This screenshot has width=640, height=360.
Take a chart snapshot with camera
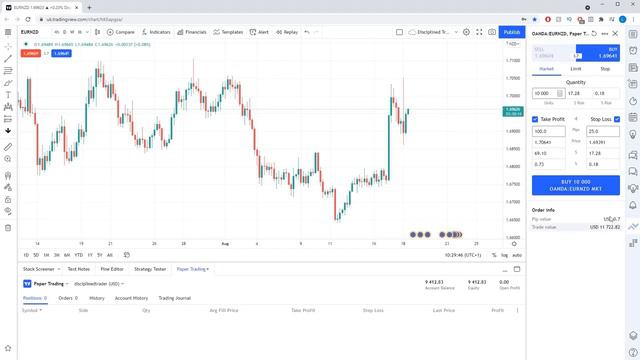coord(492,32)
